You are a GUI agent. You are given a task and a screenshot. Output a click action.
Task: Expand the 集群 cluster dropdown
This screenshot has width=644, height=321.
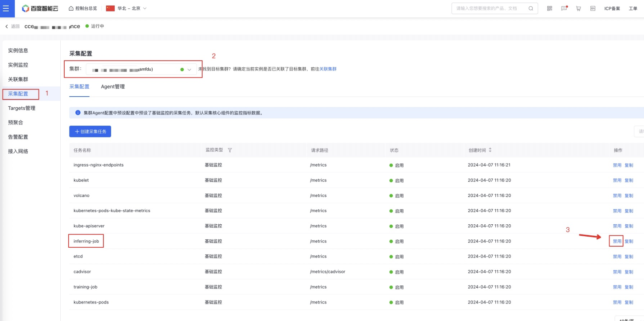141,69
